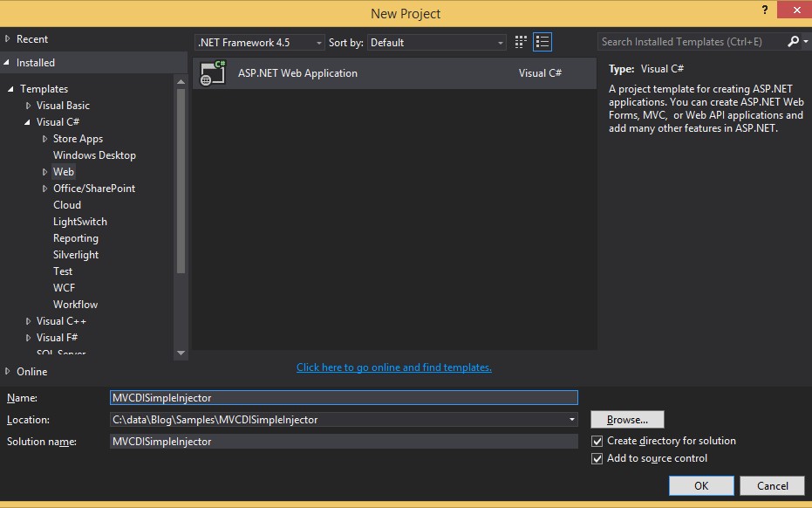Click the search magnifier icon

793,42
